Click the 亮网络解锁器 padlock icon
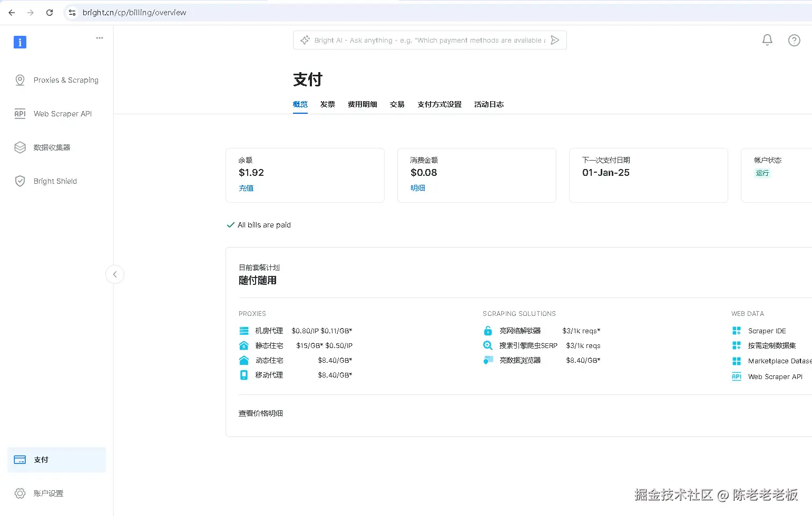Screen dimensions: 812x516 click(488, 331)
